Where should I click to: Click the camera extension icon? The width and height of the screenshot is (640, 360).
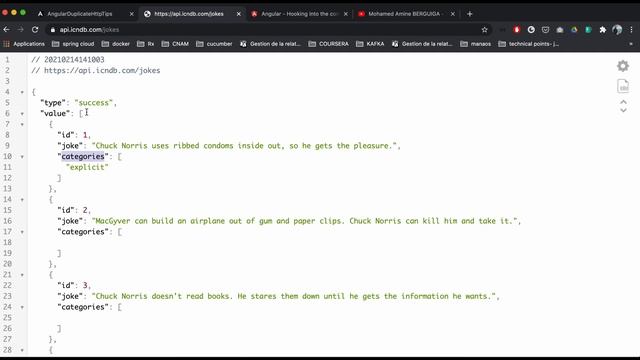pos(560,30)
